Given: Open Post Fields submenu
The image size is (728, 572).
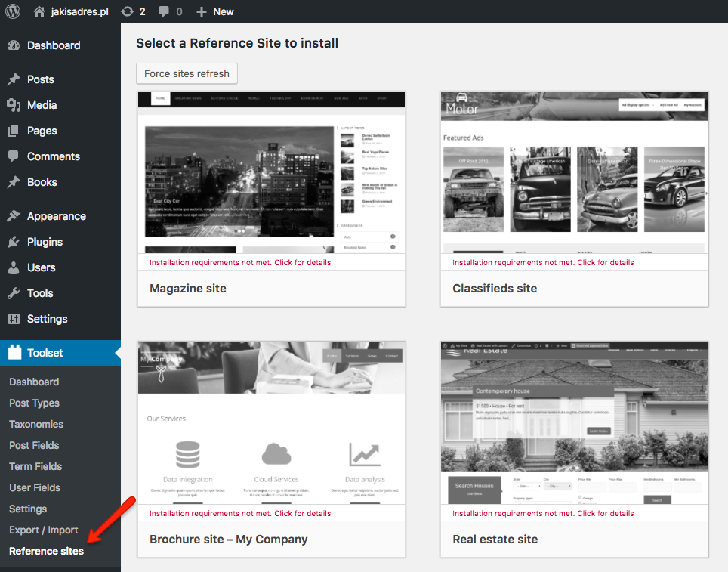Looking at the screenshot, I should [x=34, y=445].
